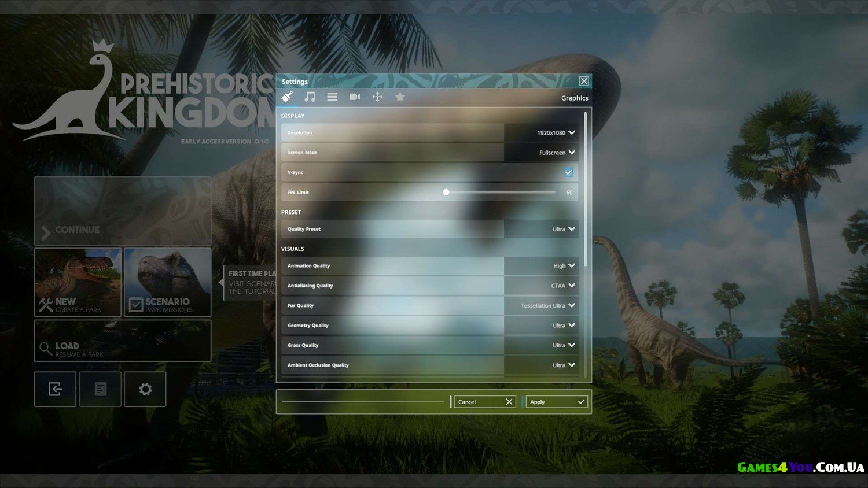The image size is (868, 488).
Task: Select the video camera settings tab
Action: 355,97
